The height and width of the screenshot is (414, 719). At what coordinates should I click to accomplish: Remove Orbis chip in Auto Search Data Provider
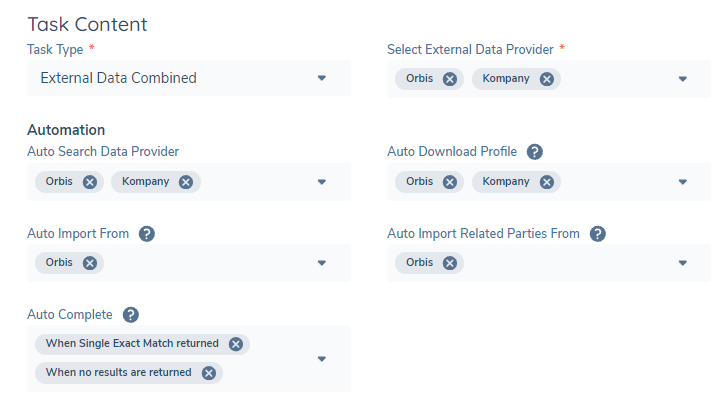pos(90,182)
